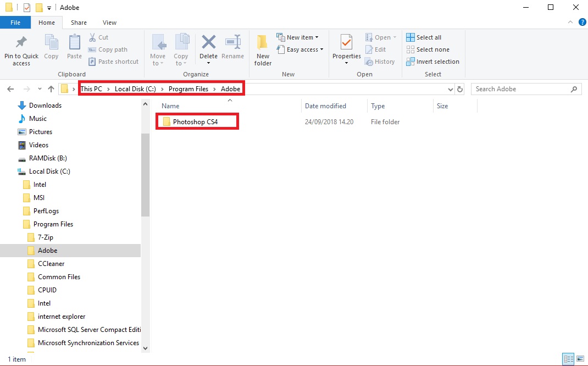Click the Copy path icon

[x=107, y=49]
